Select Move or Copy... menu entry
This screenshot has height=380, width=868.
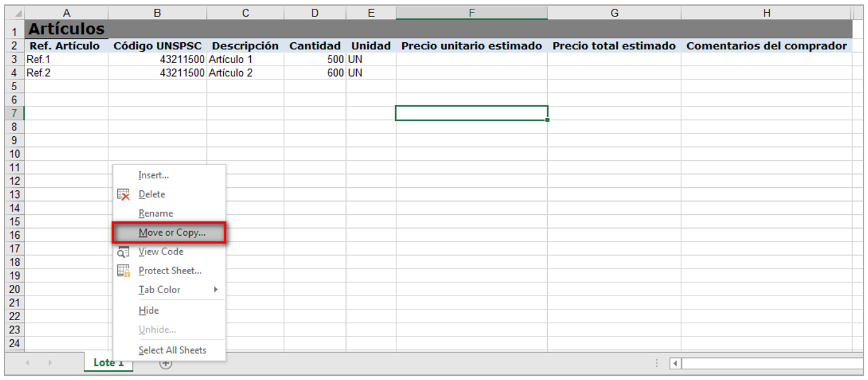[x=169, y=233]
